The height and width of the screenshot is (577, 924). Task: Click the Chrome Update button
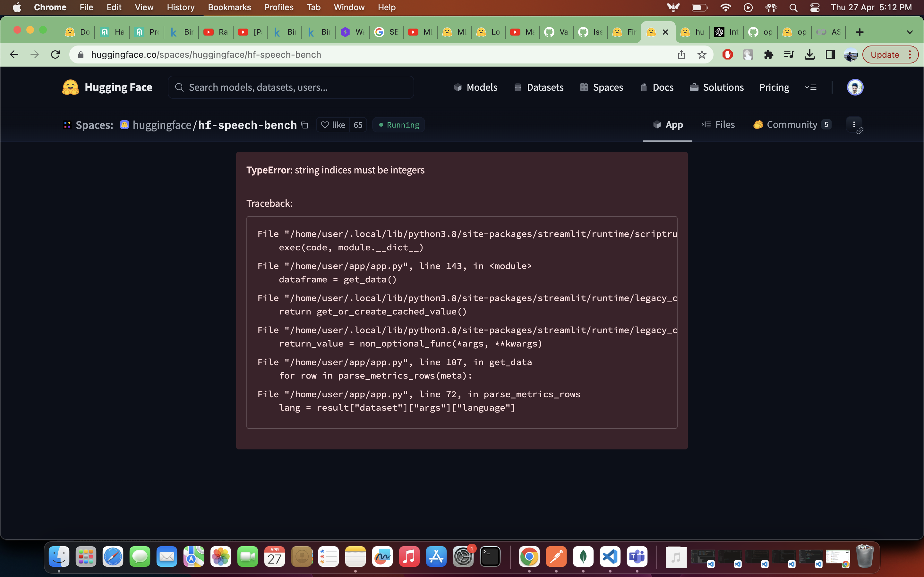click(885, 54)
